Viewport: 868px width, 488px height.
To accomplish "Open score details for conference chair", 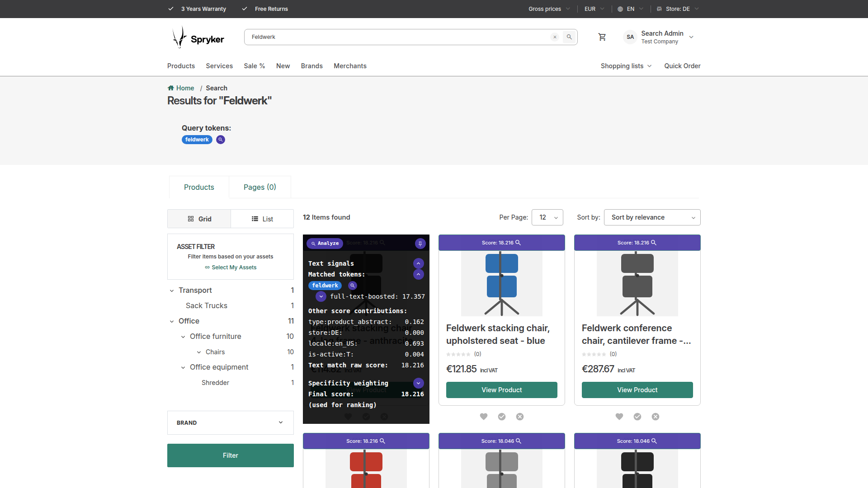I will [637, 243].
